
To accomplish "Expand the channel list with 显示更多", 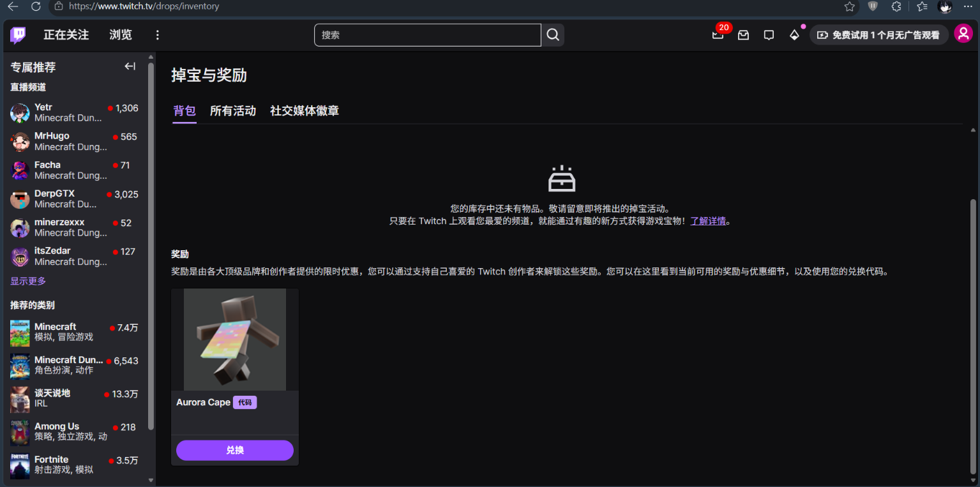I will point(28,281).
